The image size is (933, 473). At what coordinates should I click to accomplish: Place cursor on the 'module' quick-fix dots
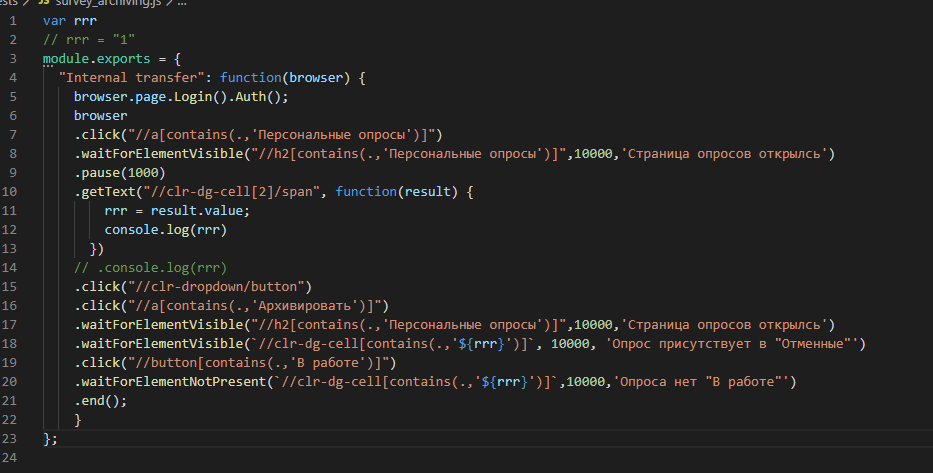48,66
